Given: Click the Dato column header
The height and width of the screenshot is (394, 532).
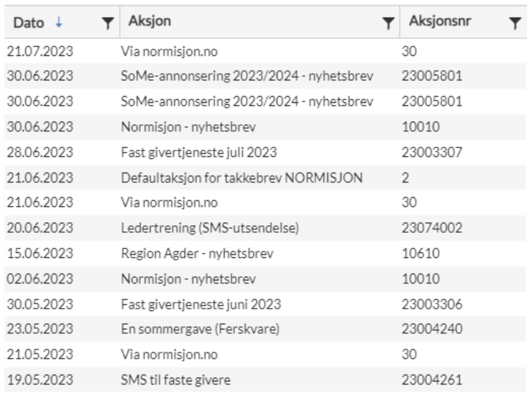Looking at the screenshot, I should pyautogui.click(x=28, y=23).
